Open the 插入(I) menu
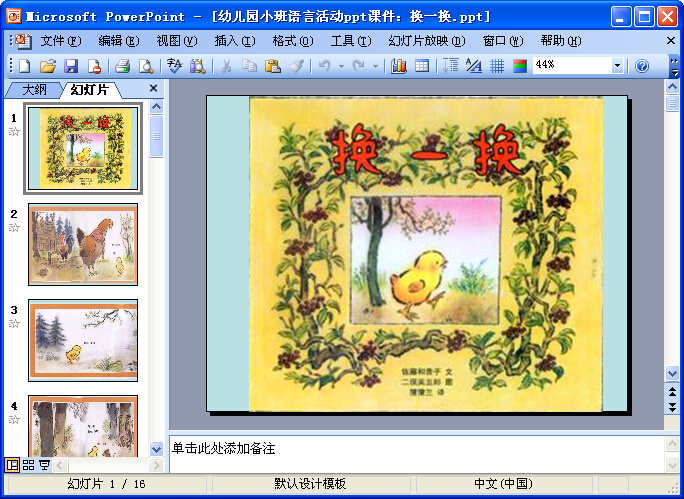The image size is (684, 499). coord(235,41)
